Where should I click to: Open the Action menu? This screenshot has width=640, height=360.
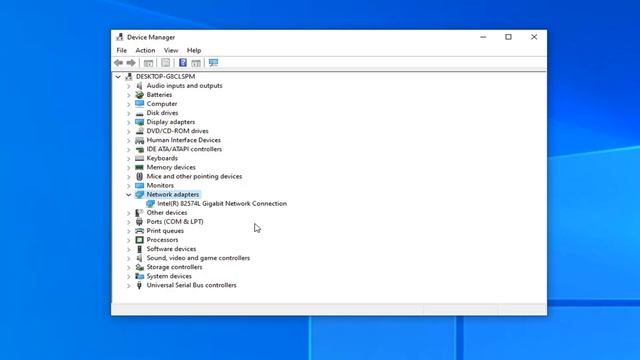[145, 50]
